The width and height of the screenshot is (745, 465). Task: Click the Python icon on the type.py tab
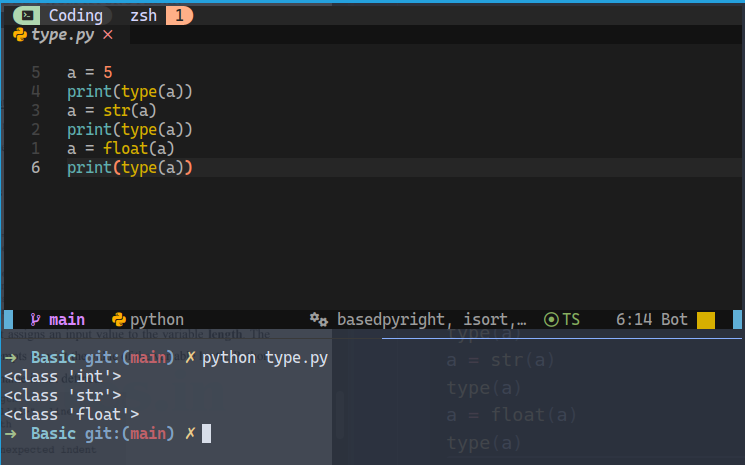[x=20, y=35]
